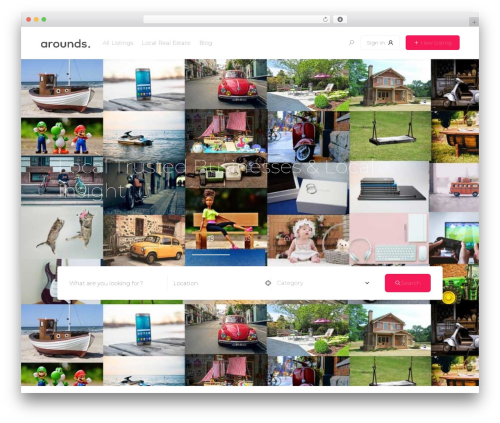Click the Sign In button
This screenshot has width=500, height=423.
[x=380, y=43]
